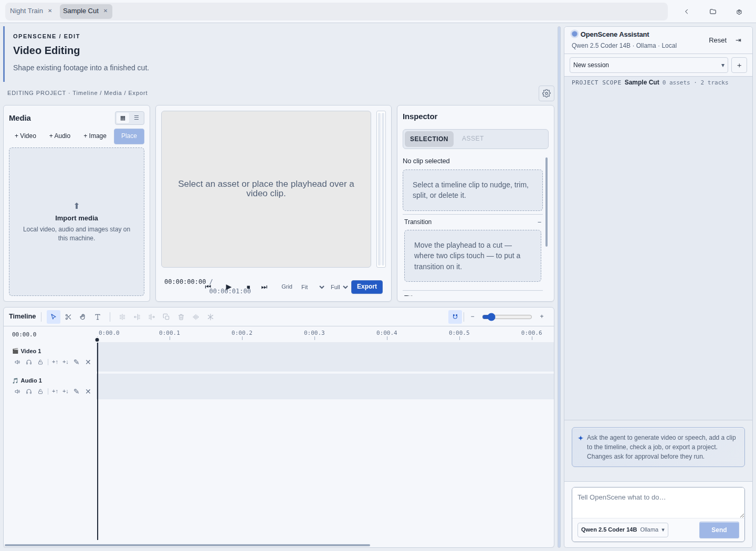Screen dimensions: 756x551
Task: Solo the Video 1 track with headphones
Action: [29, 362]
